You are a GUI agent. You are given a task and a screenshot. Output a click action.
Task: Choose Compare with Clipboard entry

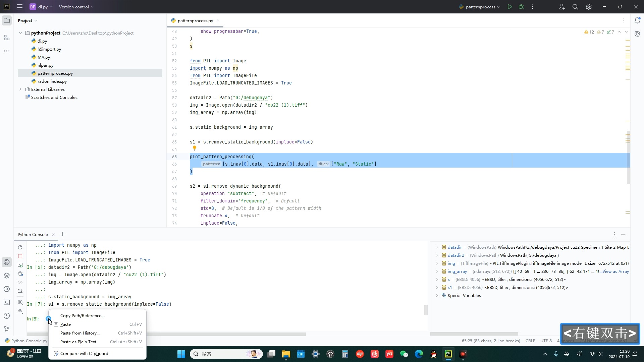point(97,353)
